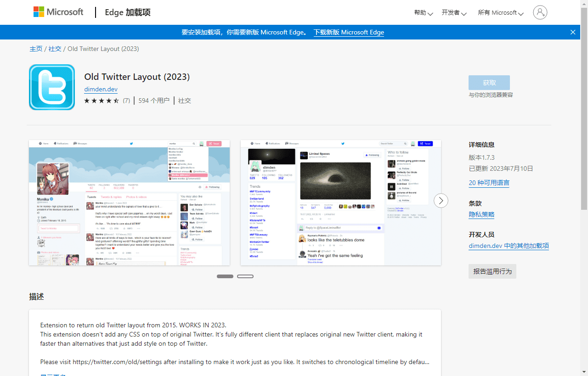588x376 pixels.
Task: Click 下载新版 Microsoft Edge link
Action: pyautogui.click(x=349, y=32)
